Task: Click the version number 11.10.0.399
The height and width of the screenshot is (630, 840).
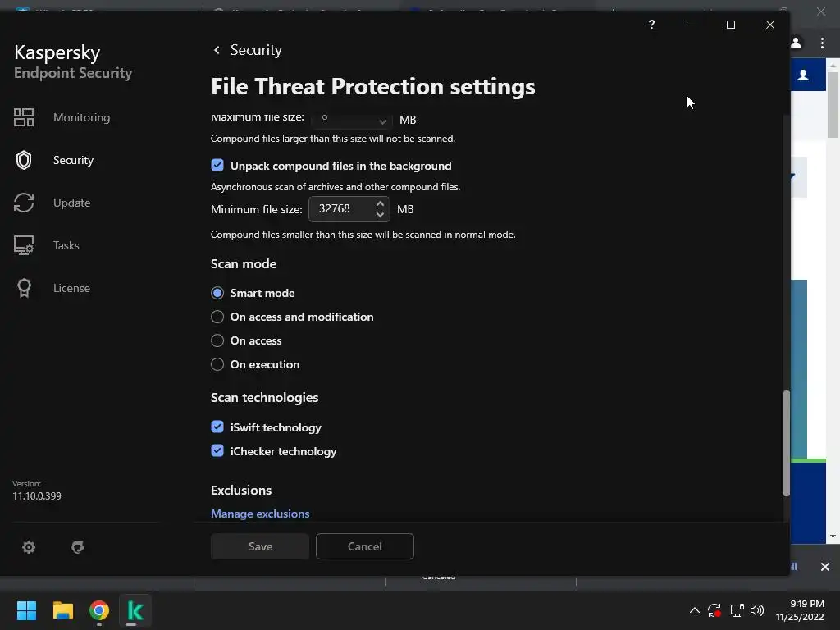Action: point(37,496)
